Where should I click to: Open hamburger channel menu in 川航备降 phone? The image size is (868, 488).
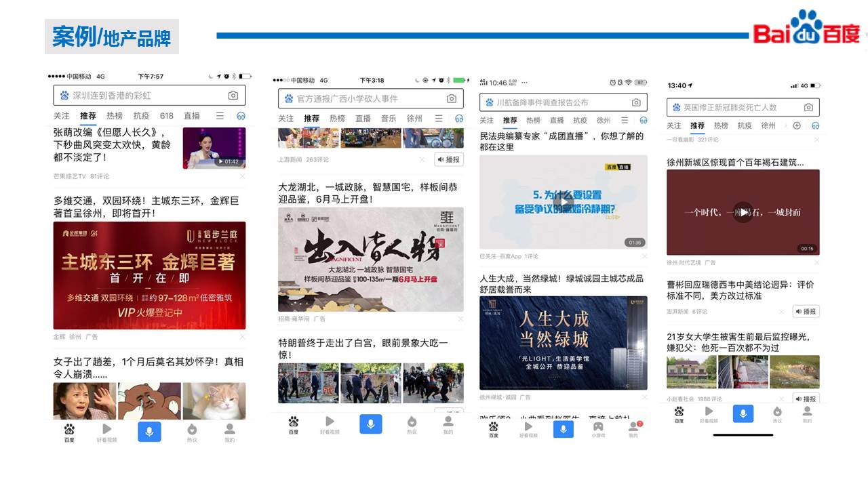(625, 120)
